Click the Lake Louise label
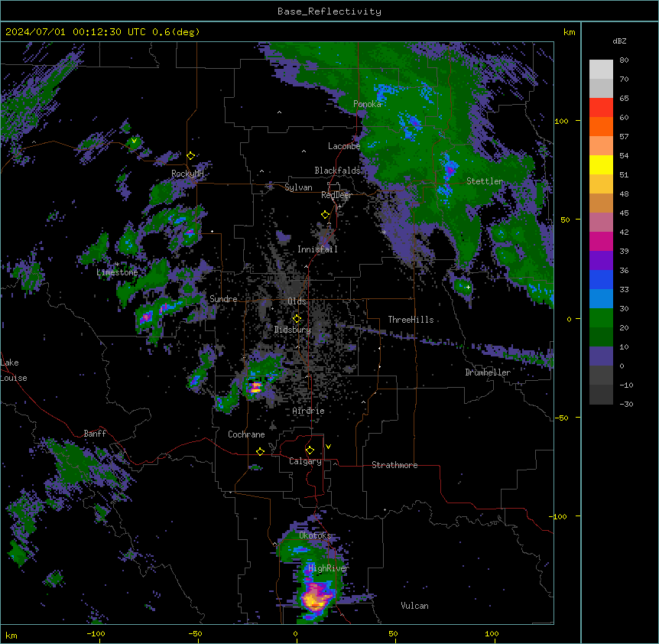This screenshot has height=644, width=659. click(x=14, y=370)
